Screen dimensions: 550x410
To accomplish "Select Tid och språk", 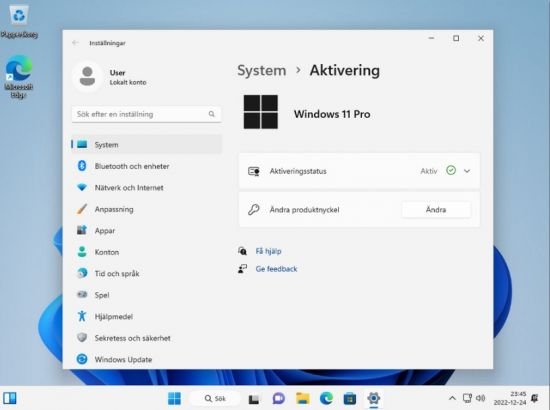I will click(147, 273).
